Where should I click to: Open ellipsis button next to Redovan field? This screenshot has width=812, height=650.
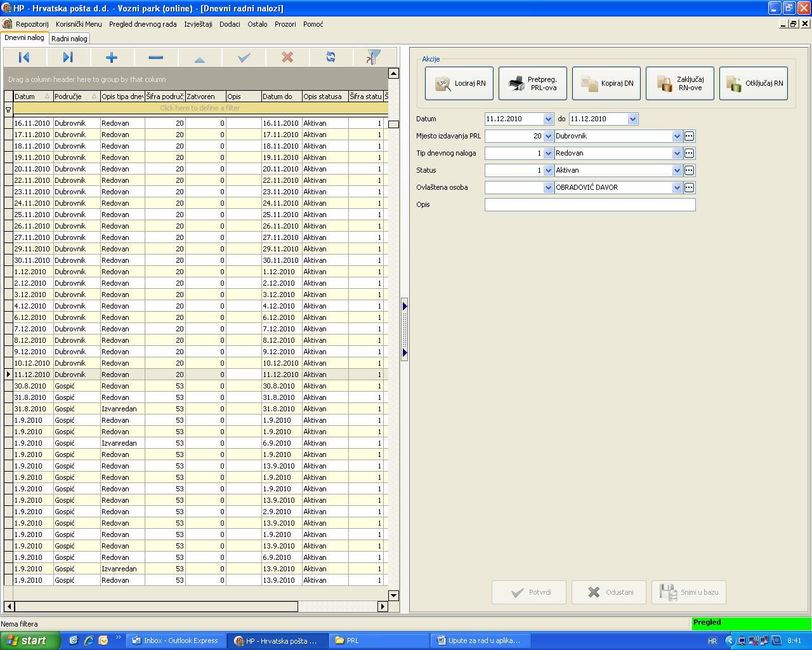point(690,153)
